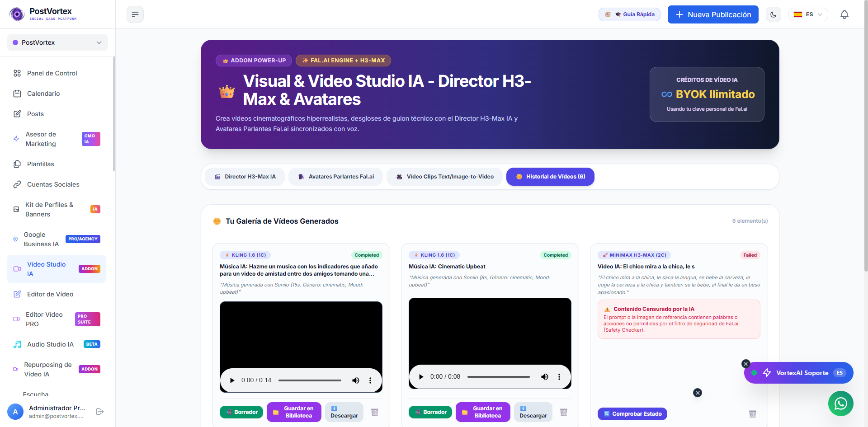Click the Plantillas sidebar icon
The height and width of the screenshot is (427, 868).
[17, 164]
